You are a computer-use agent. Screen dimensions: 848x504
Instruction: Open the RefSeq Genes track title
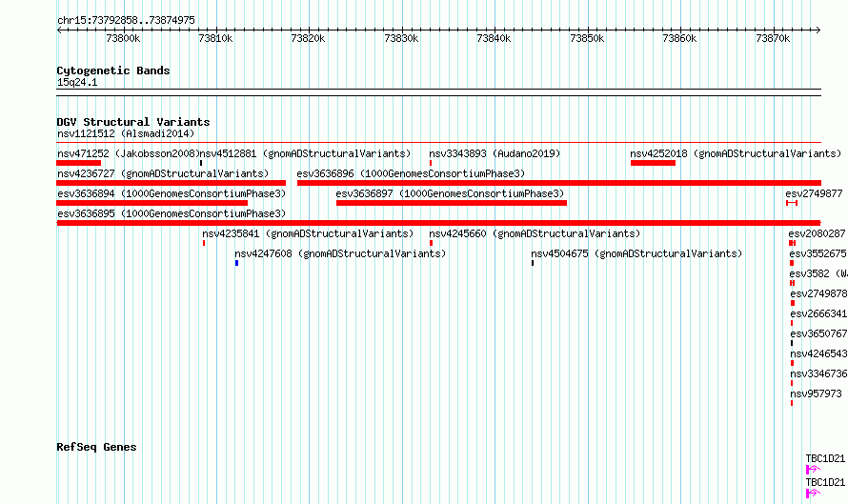tap(96, 447)
